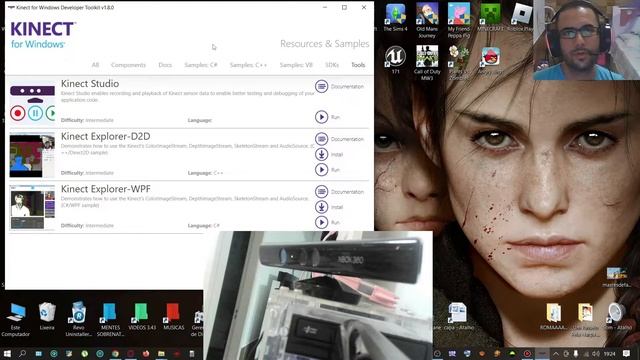640x360 pixels.
Task: Open the Docs tab
Action: (x=165, y=65)
